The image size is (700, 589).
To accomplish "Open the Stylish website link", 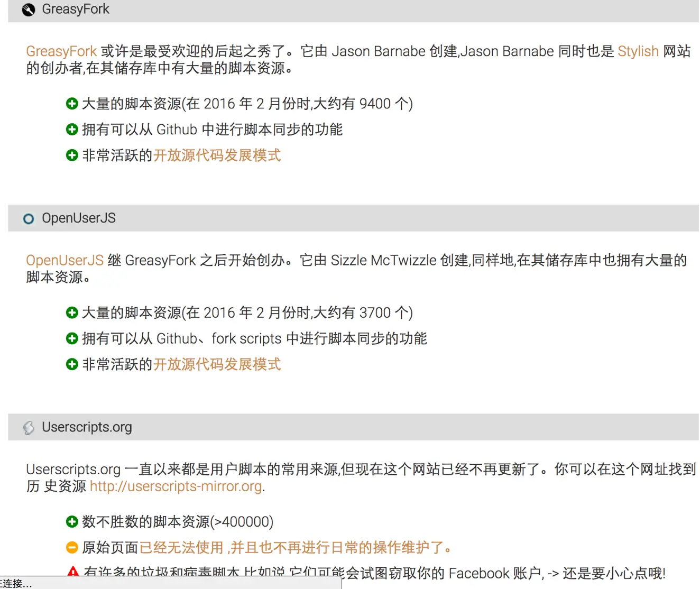I will [638, 51].
